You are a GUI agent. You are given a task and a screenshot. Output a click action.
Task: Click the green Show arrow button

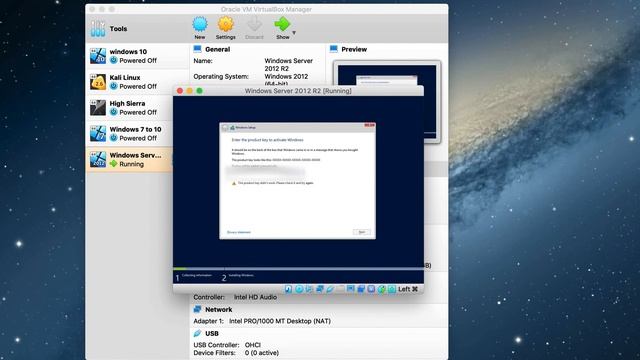[x=282, y=24]
